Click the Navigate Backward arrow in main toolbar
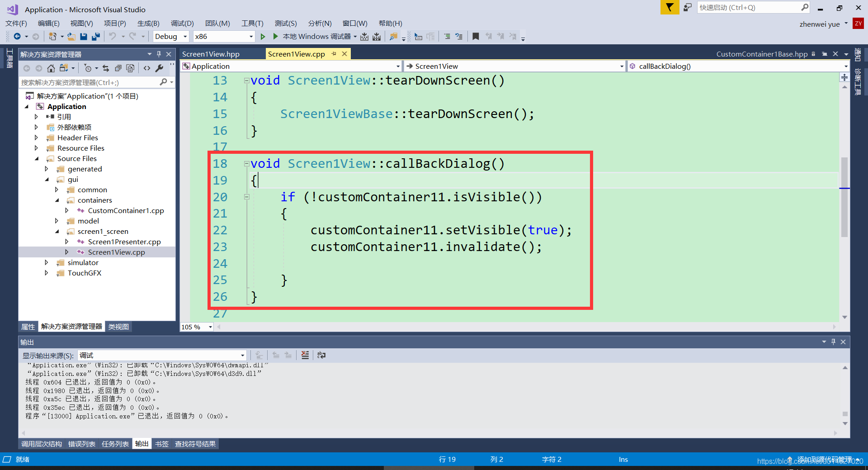 coord(17,36)
